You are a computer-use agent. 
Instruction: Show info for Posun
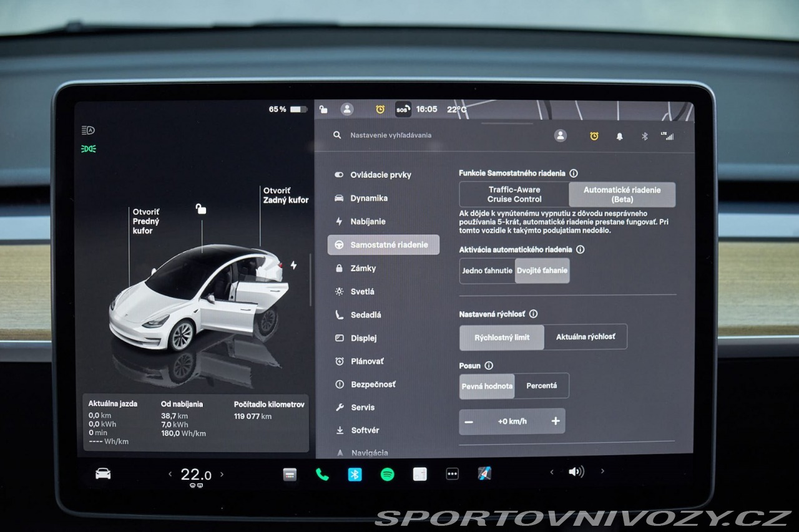click(489, 365)
